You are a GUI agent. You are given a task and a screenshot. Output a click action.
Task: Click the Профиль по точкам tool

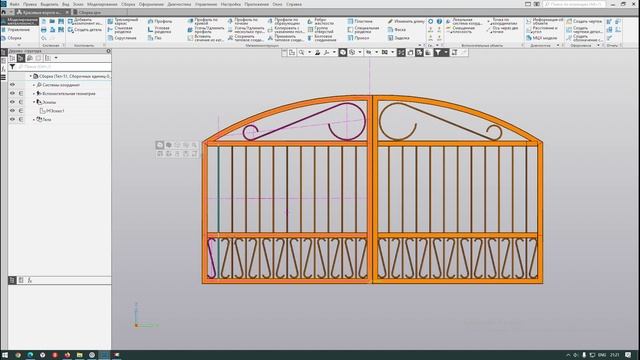[x=243, y=21]
